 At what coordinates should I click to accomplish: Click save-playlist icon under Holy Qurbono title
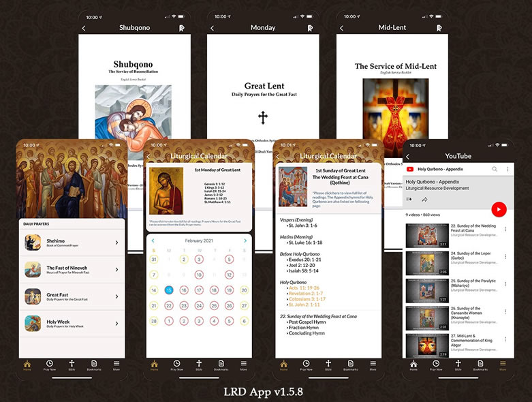(x=409, y=200)
